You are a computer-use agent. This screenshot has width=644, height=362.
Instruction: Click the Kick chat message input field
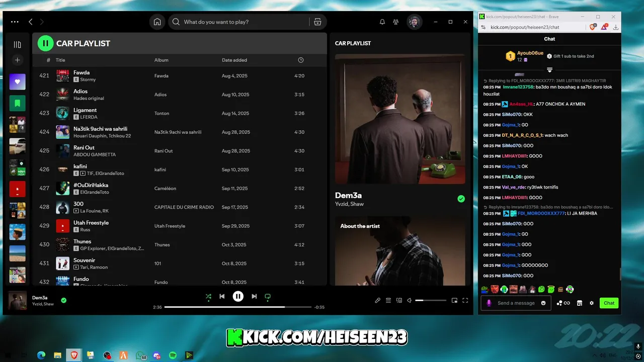[x=515, y=303]
